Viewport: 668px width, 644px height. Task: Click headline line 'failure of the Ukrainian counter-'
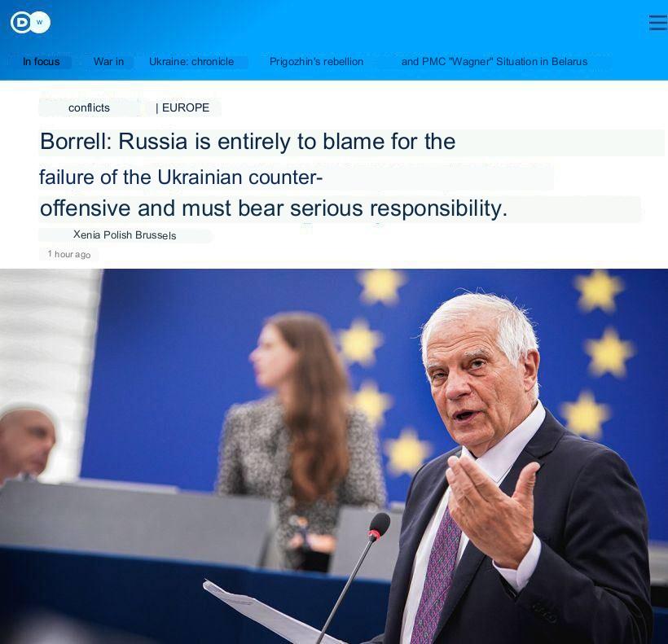[181, 177]
